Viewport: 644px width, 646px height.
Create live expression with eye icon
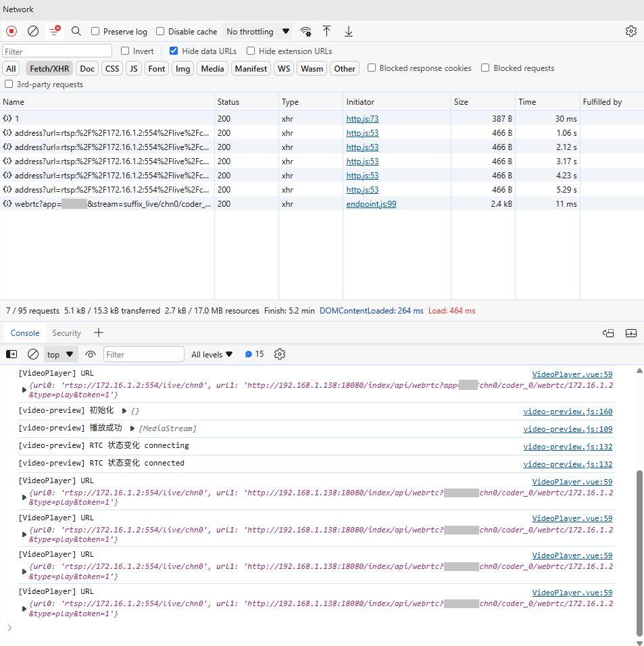(x=91, y=354)
